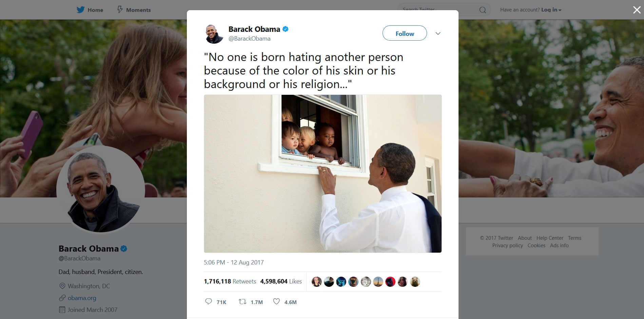Click the Eiffel Tower liker avatar
The image size is (644, 319).
pos(378,282)
